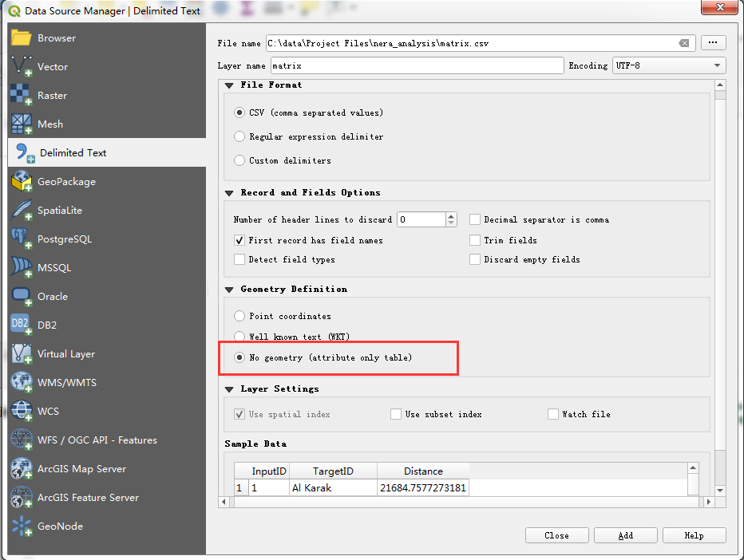This screenshot has height=560, width=744.
Task: Open the Encoding dropdown
Action: pos(669,65)
